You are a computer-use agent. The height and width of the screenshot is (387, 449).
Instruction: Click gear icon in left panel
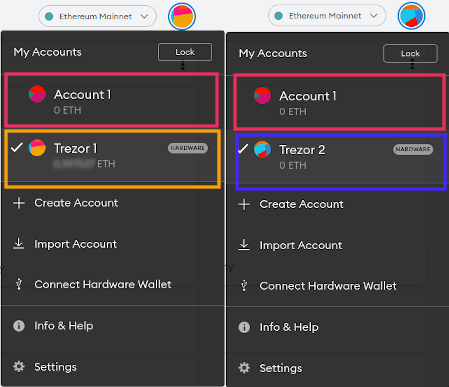tap(19, 367)
